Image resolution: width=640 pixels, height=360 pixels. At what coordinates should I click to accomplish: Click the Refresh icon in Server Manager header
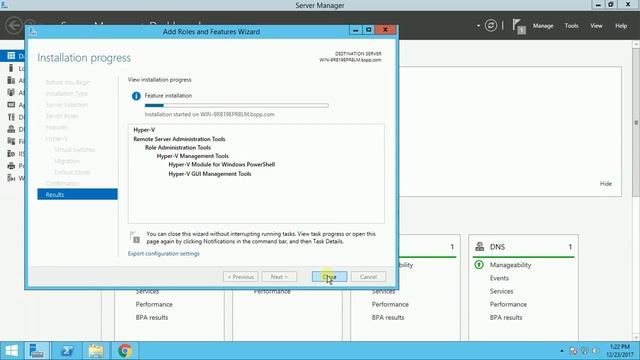[491, 26]
